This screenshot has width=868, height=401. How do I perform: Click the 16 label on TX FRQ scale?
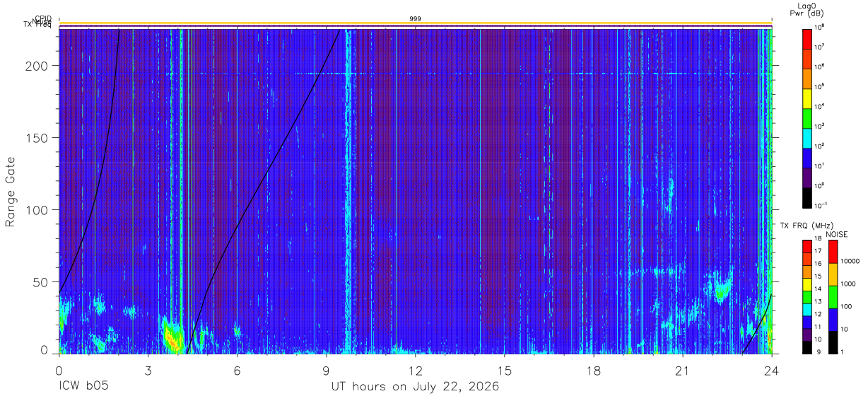point(818,264)
